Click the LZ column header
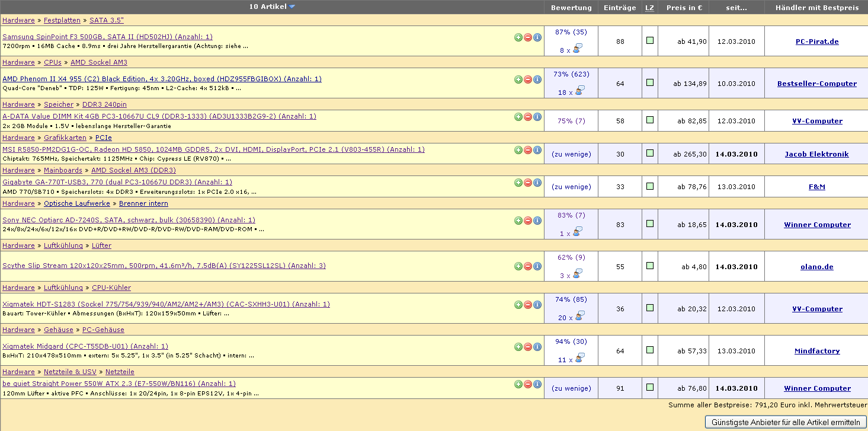The image size is (868, 431). 649,8
